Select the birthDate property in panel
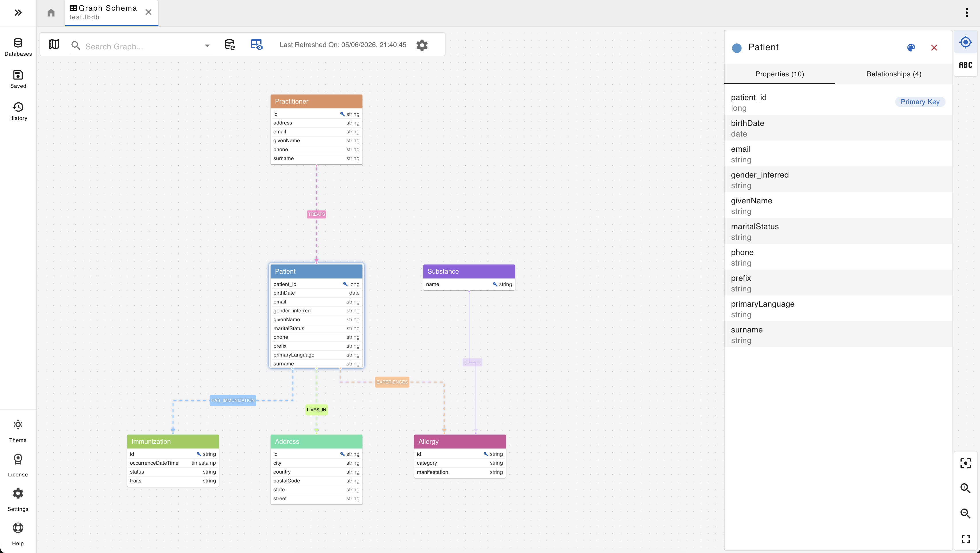The width and height of the screenshot is (980, 553). pyautogui.click(x=838, y=128)
